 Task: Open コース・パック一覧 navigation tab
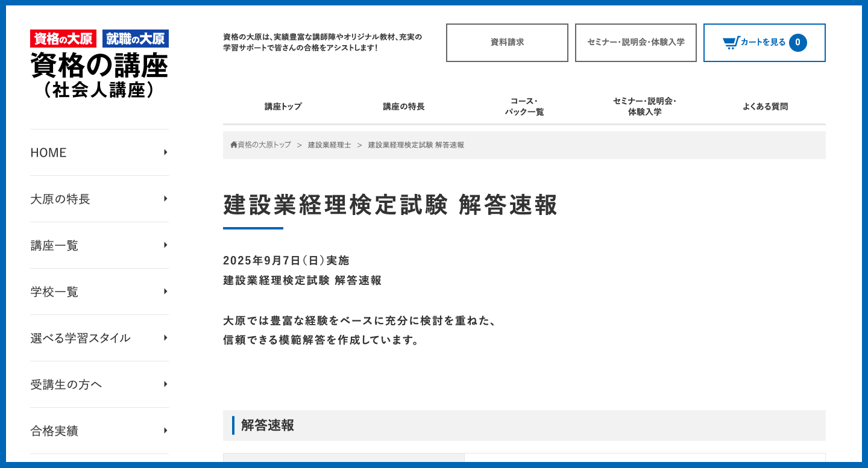tap(524, 107)
